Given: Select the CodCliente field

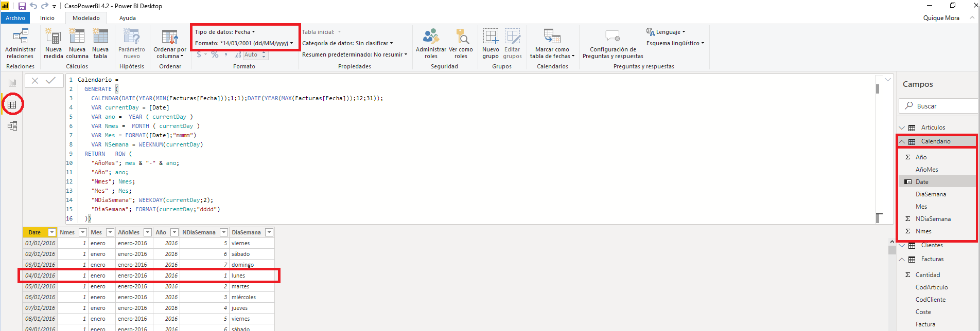Looking at the screenshot, I should (x=930, y=300).
